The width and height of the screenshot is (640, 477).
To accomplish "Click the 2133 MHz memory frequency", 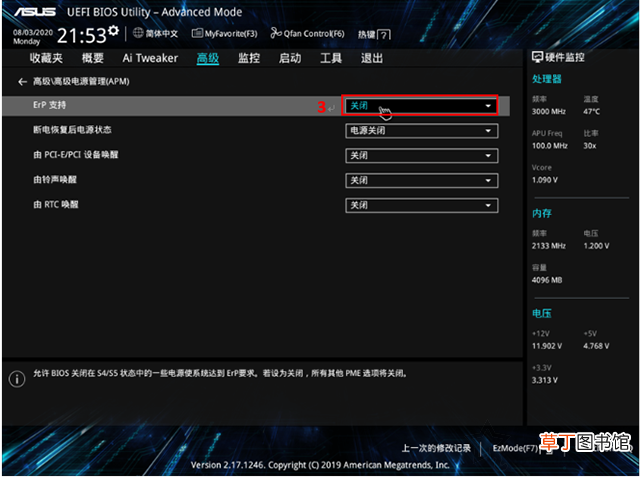I will pos(549,246).
